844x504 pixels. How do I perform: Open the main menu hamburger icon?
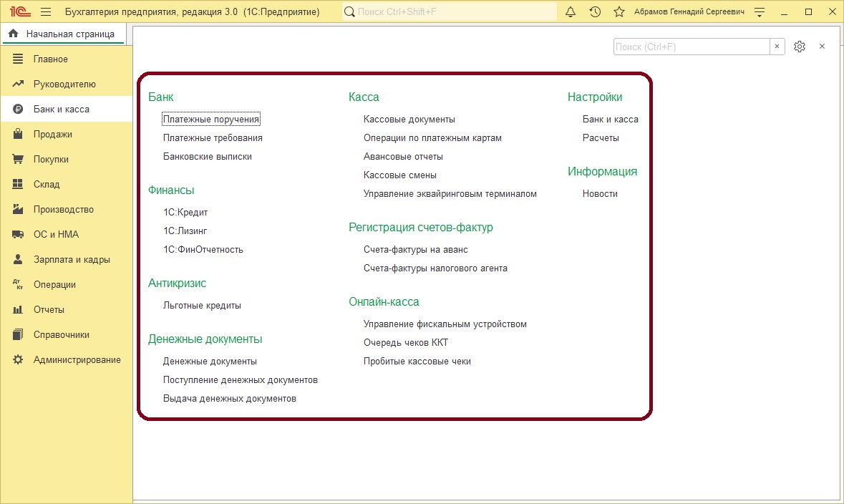coord(44,11)
